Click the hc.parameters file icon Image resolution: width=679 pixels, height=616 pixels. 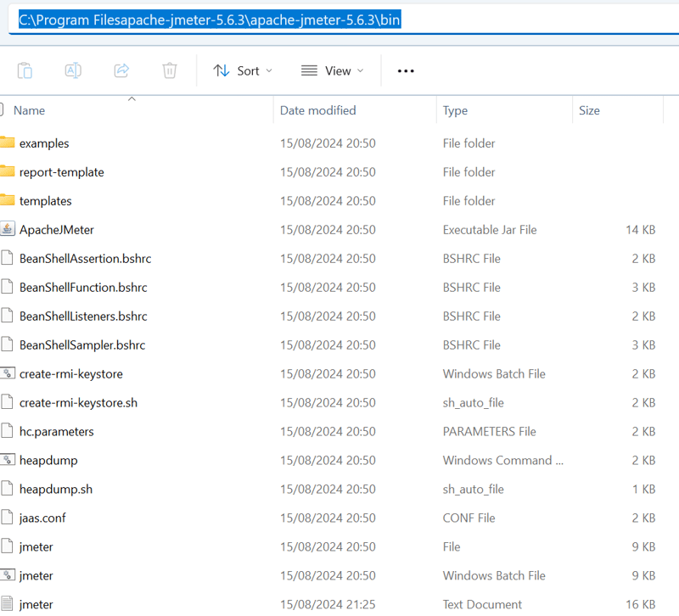coord(7,431)
